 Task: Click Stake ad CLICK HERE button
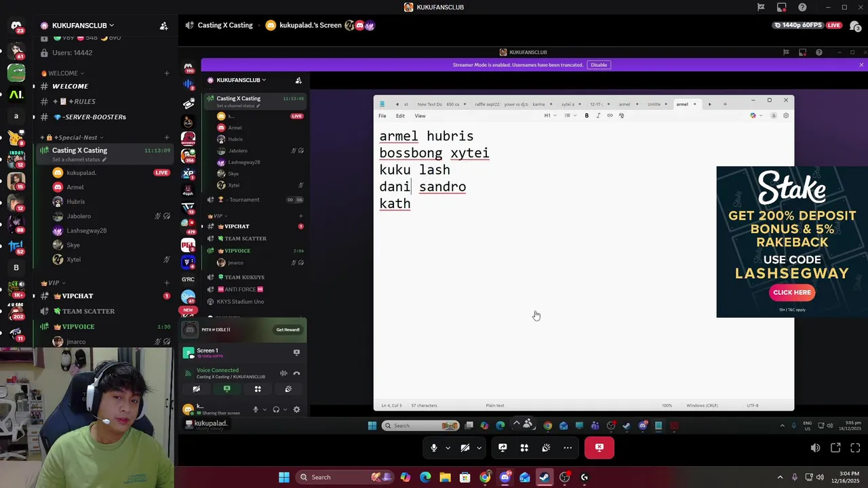792,293
